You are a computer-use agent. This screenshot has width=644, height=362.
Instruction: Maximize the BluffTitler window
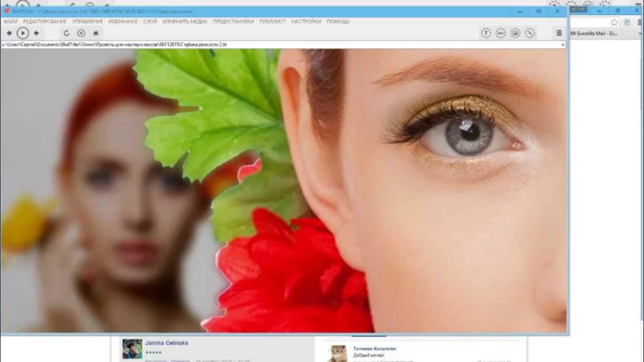pos(538,11)
